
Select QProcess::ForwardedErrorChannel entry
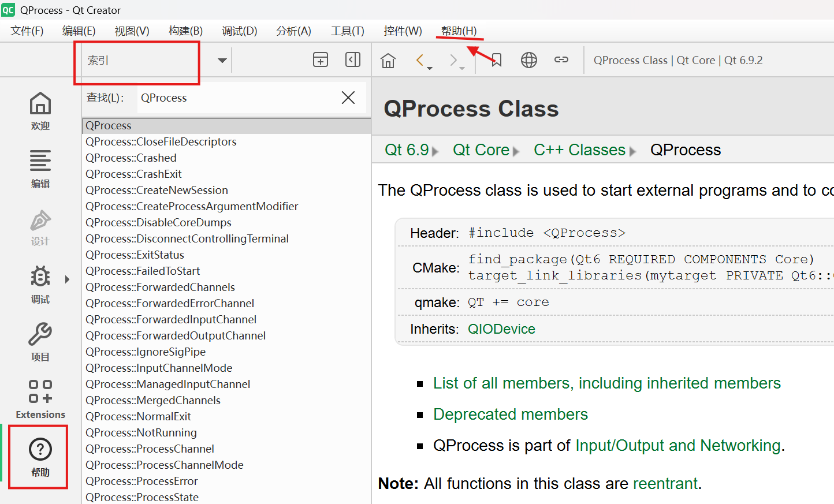pos(226,304)
